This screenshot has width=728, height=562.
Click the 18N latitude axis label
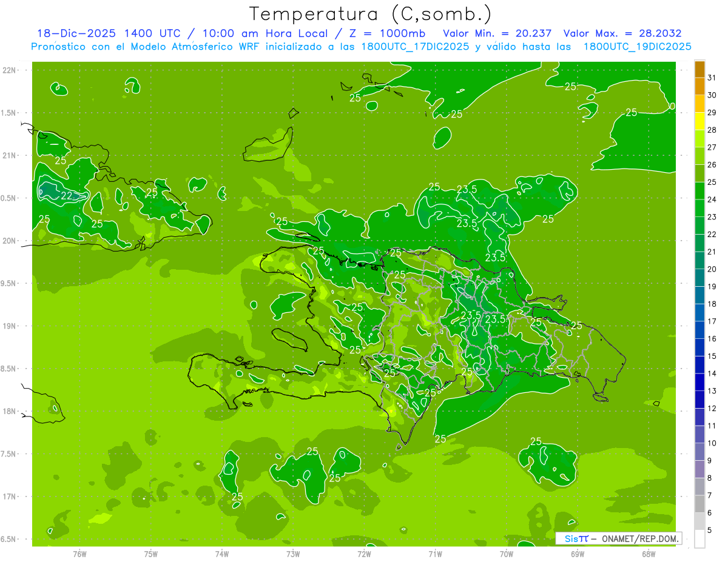pos(9,411)
